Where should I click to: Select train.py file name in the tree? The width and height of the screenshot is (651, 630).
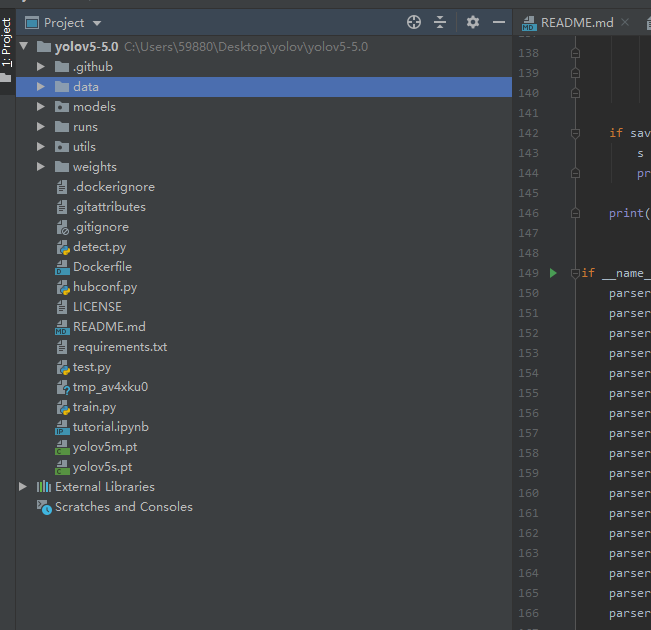tap(94, 407)
